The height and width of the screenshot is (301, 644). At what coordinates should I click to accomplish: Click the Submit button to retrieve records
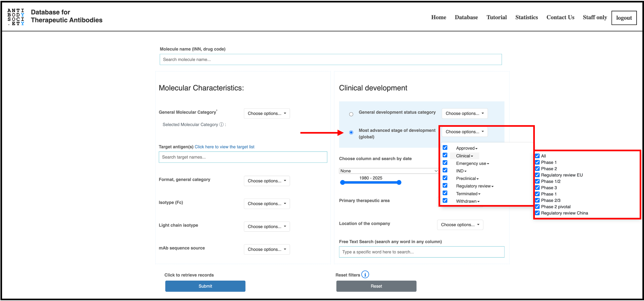205,286
